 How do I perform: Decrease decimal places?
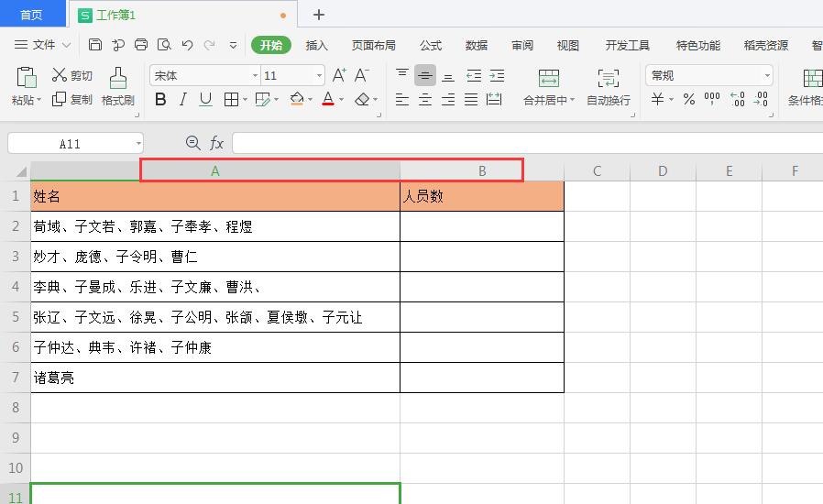pos(761,99)
